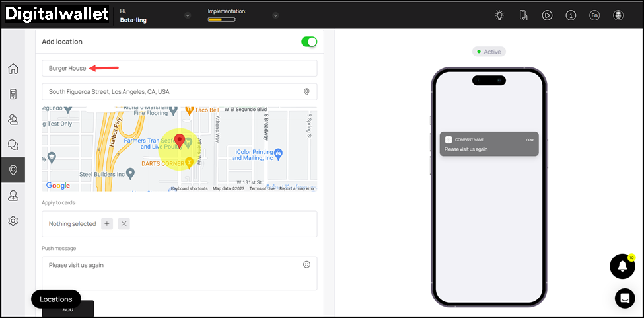The height and width of the screenshot is (318, 644).
Task: Click the plus button to add cards
Action: (x=107, y=224)
